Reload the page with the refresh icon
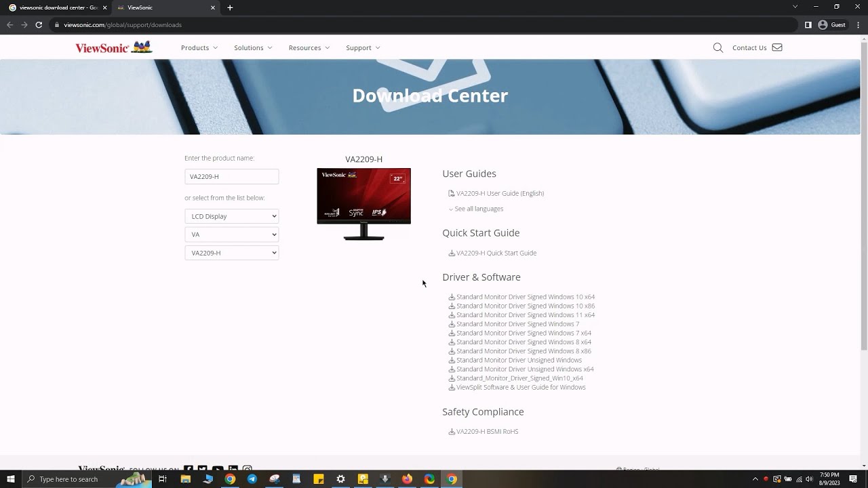The height and width of the screenshot is (488, 868). [x=39, y=25]
